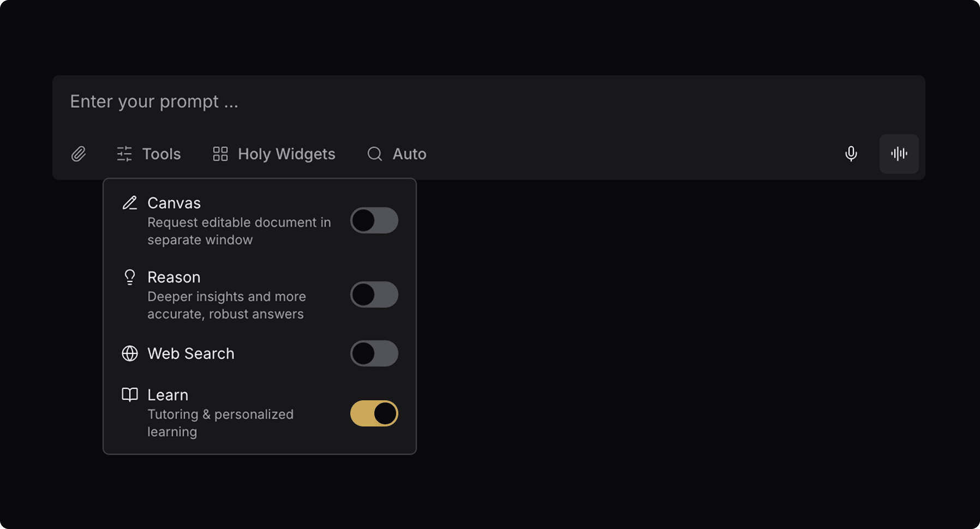
Task: Enable the Canvas toggle
Action: click(374, 221)
